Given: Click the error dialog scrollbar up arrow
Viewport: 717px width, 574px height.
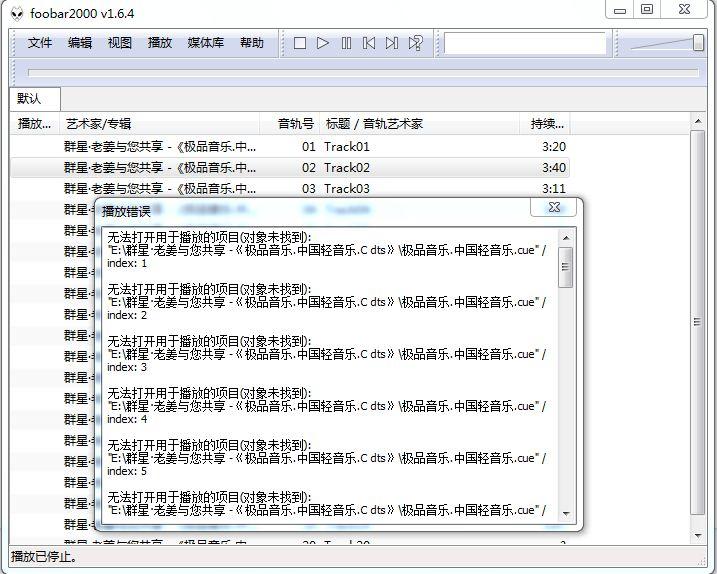Looking at the screenshot, I should (x=566, y=238).
